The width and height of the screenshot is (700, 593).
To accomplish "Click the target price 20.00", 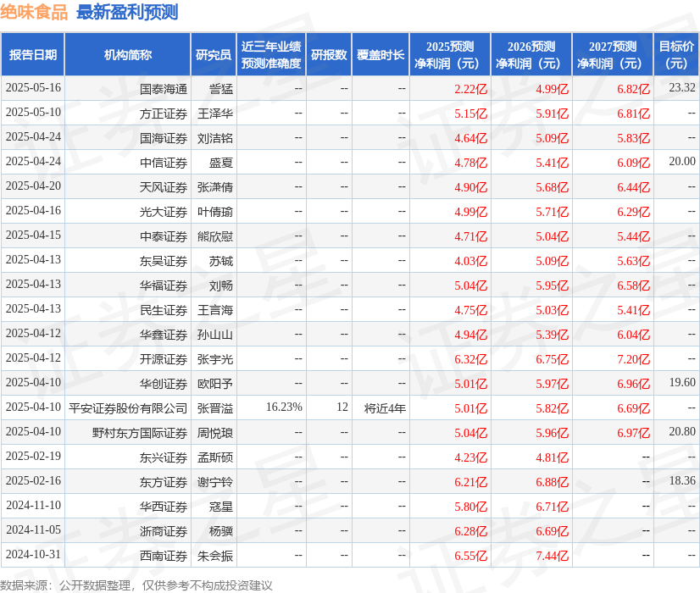I will 682,161.
